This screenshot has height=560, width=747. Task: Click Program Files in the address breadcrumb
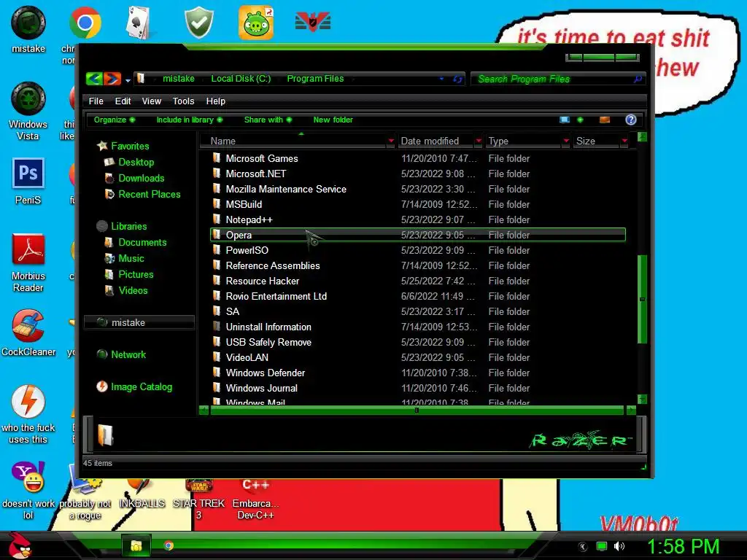point(315,79)
